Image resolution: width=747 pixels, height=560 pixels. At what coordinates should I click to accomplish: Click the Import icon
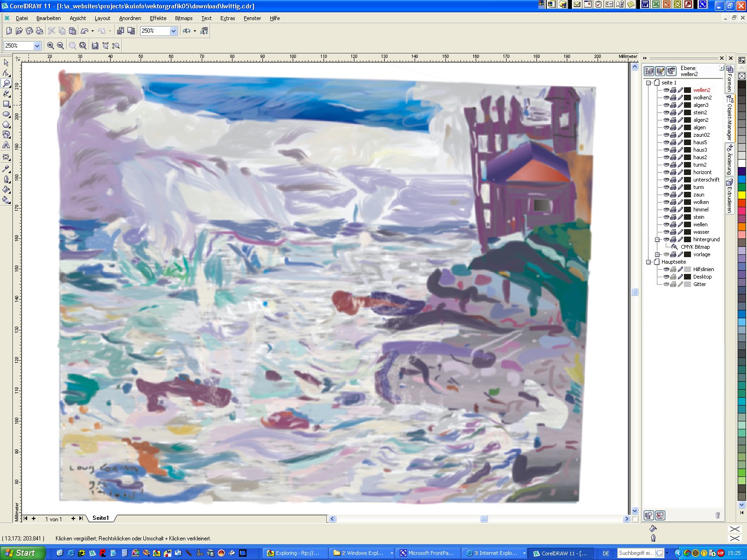click(120, 31)
